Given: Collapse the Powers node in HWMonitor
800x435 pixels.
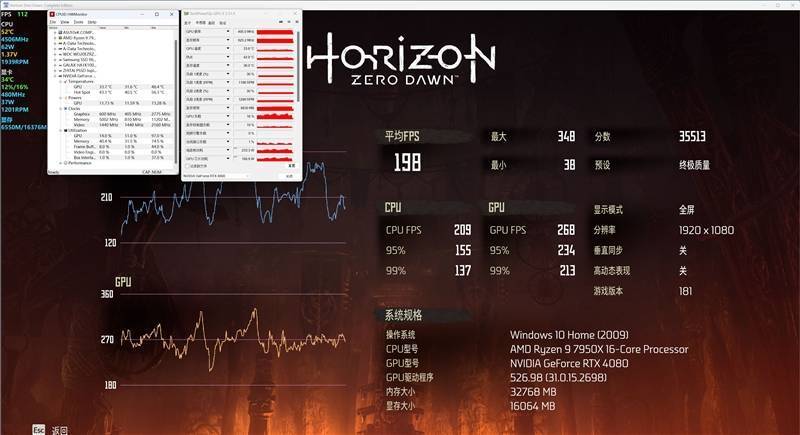Looking at the screenshot, I should pyautogui.click(x=61, y=98).
